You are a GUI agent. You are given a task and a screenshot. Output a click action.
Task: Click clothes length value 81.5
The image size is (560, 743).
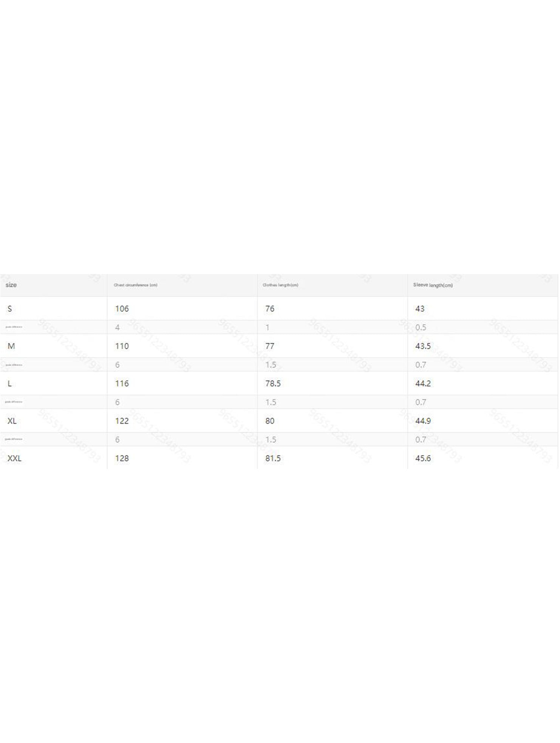tap(273, 458)
